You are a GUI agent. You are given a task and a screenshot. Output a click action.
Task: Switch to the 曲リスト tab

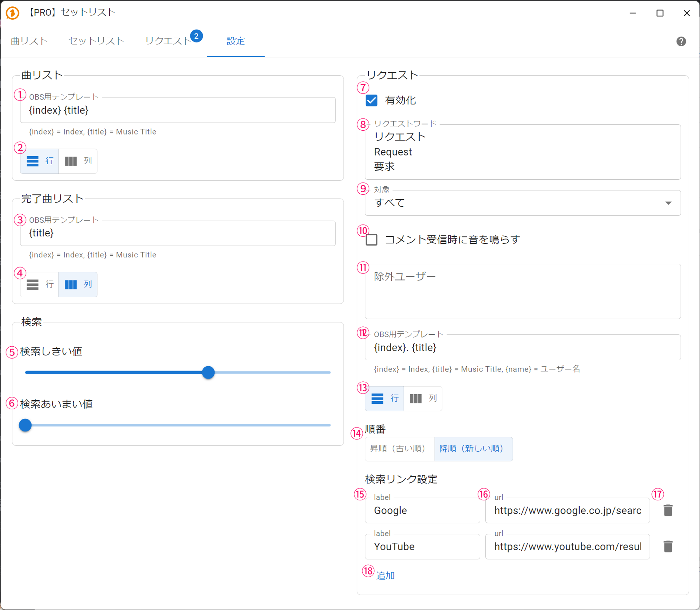[x=29, y=41]
